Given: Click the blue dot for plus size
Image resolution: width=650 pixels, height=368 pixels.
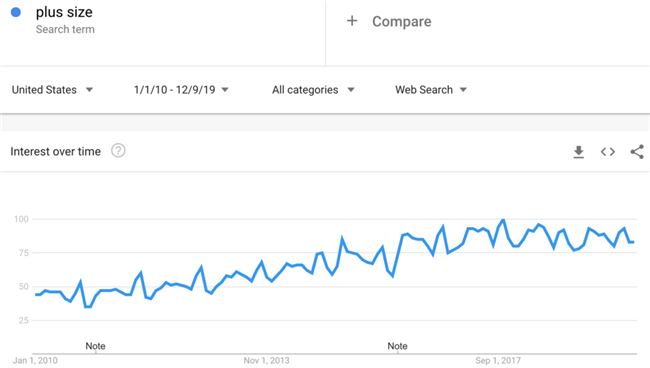Looking at the screenshot, I should 16,12.
